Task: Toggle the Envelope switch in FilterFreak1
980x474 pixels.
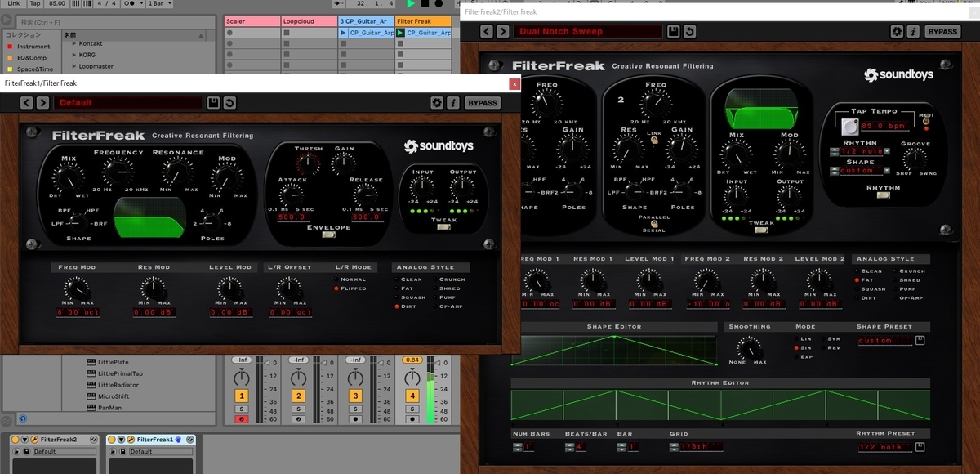Action: pos(328,235)
